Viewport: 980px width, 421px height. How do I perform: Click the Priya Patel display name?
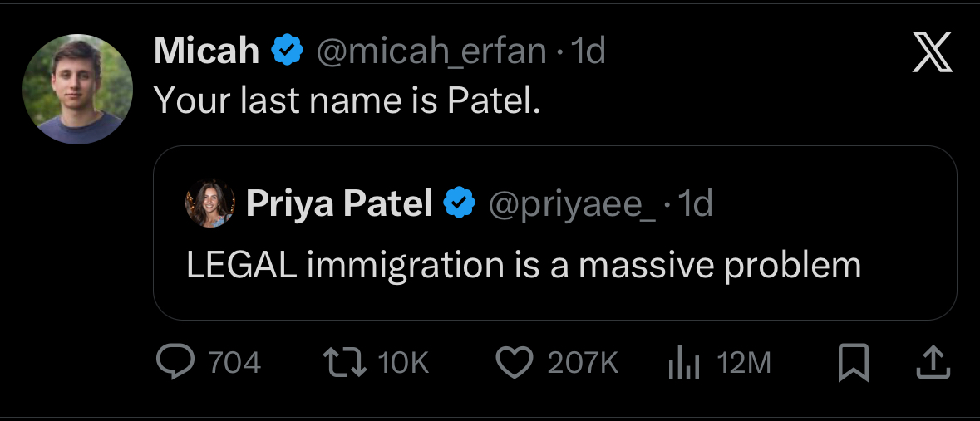coord(339,203)
